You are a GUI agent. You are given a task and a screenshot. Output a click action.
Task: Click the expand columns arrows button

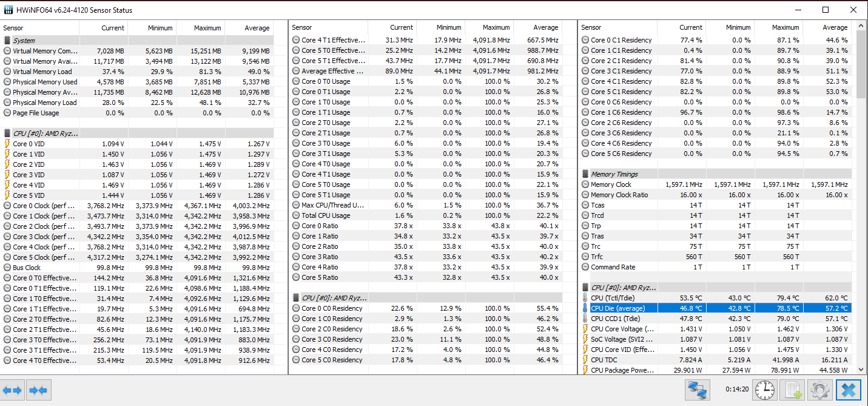click(x=13, y=390)
